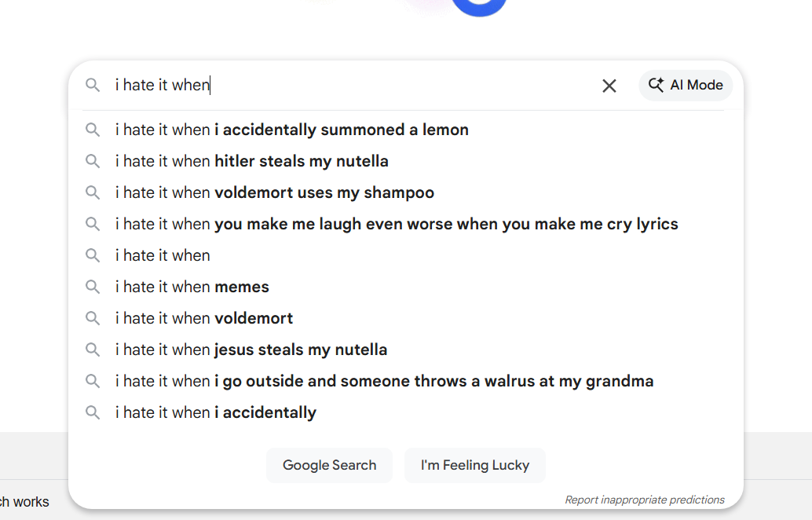Click the search icon next to the "hitler steals my nutella" suggestion
This screenshot has width=812, height=520.
pos(93,161)
